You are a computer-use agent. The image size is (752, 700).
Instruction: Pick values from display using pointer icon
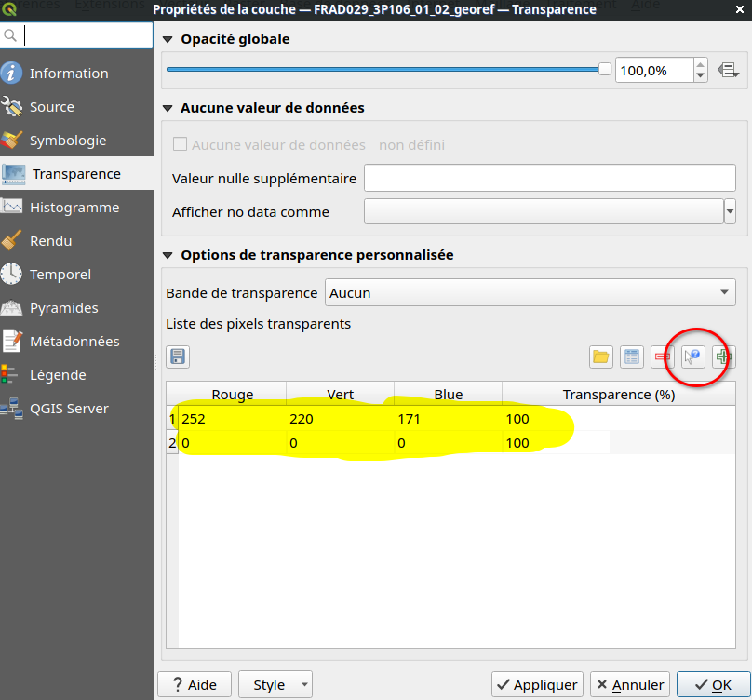click(x=693, y=357)
